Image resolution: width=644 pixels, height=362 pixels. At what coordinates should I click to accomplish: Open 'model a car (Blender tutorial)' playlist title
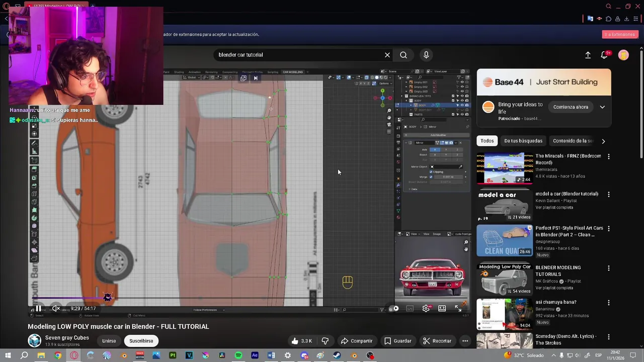click(x=567, y=194)
